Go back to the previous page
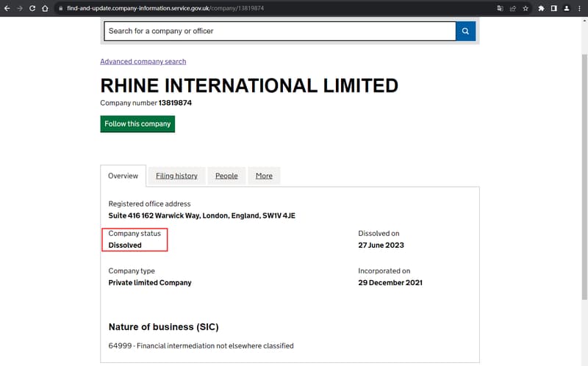Image resolution: width=588 pixels, height=366 pixels. 7,8
